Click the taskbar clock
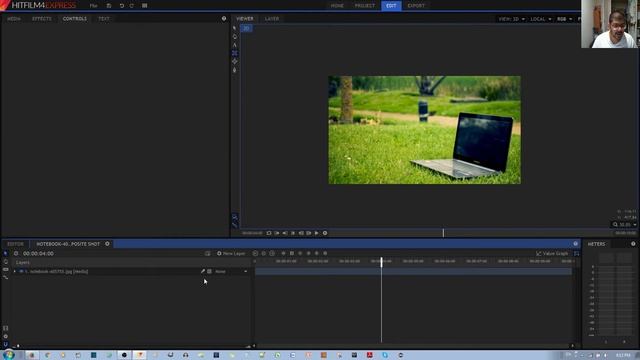This screenshot has height=360, width=640. pos(623,356)
